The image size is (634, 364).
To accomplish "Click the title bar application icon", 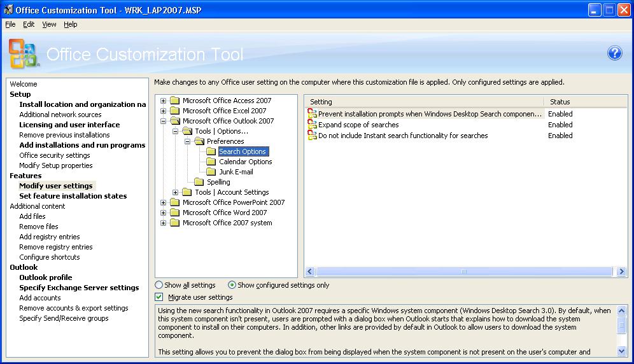I will click(8, 10).
